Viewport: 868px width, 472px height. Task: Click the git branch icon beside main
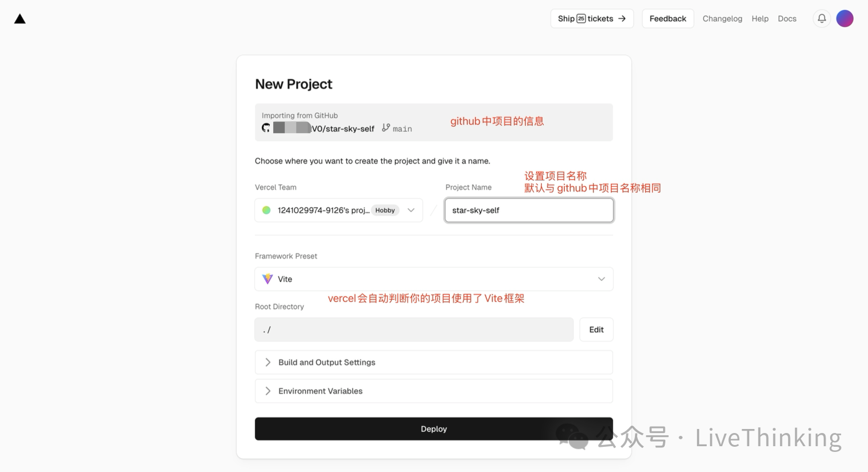[386, 128]
